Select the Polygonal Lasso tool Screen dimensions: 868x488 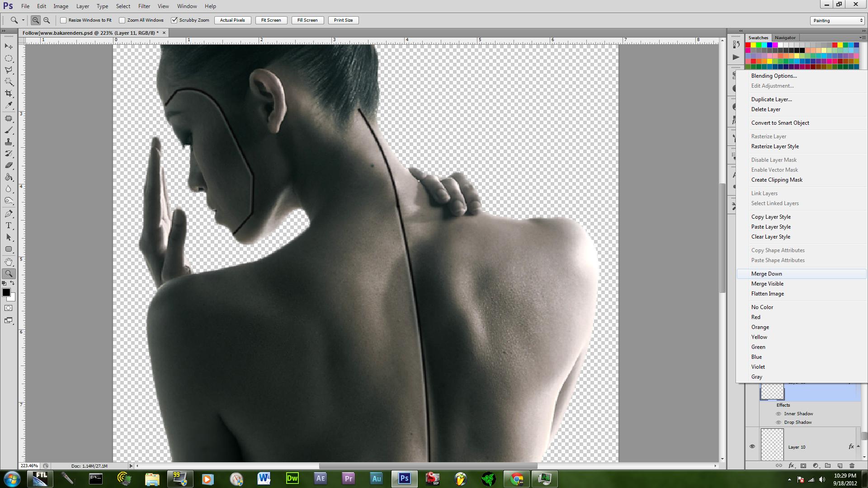pyautogui.click(x=9, y=70)
